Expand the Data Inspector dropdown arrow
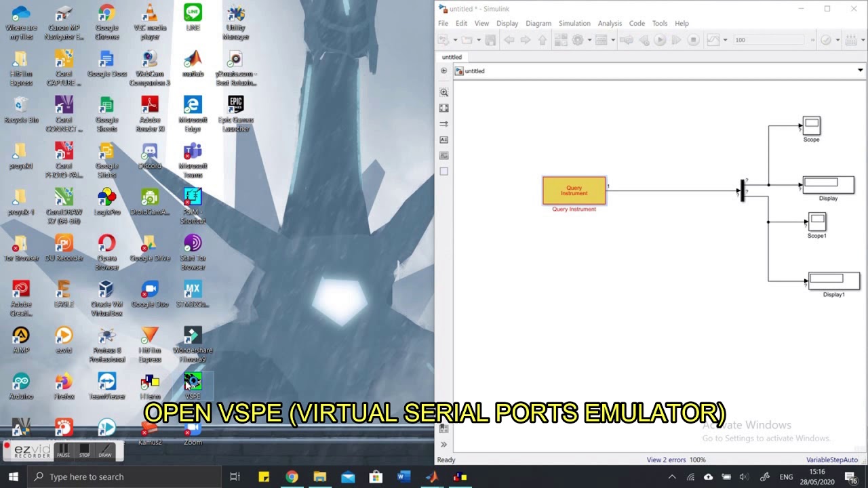The height and width of the screenshot is (488, 868). [725, 40]
